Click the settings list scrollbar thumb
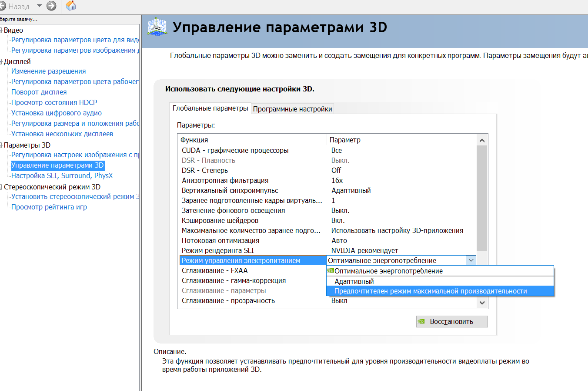Viewport: 588px width, 391px height. point(482,198)
